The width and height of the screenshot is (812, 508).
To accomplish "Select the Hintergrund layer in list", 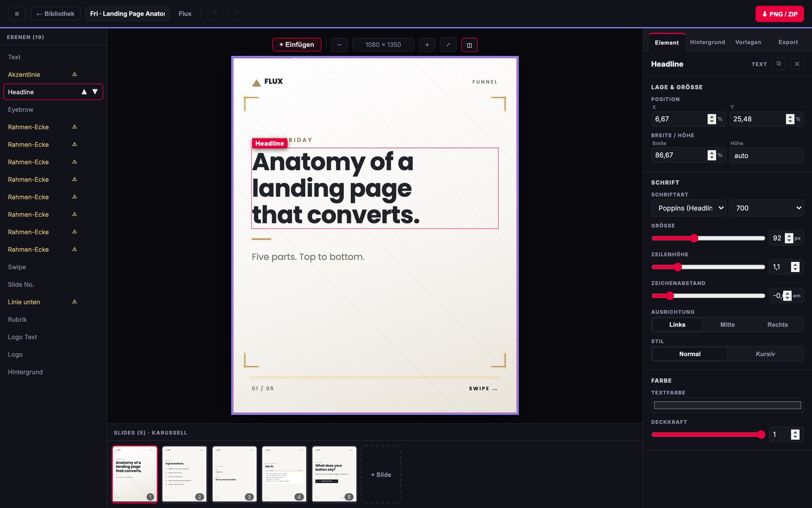I will [x=53, y=372].
